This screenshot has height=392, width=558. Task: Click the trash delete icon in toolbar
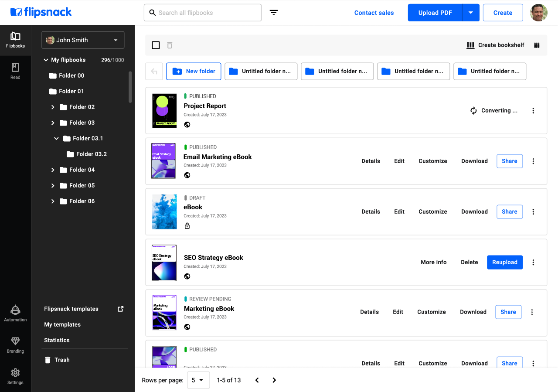[x=170, y=45]
